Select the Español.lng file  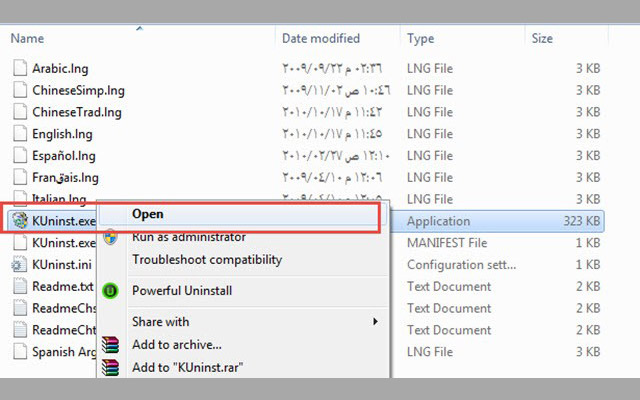click(x=66, y=156)
